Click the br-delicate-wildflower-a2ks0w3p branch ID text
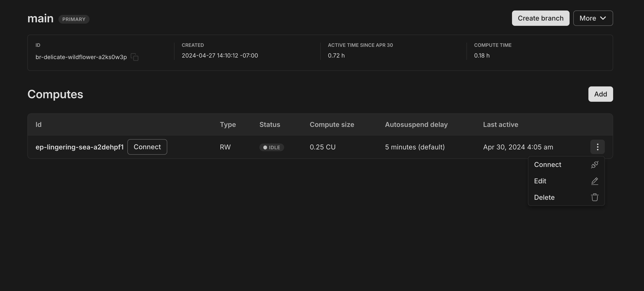 point(81,57)
